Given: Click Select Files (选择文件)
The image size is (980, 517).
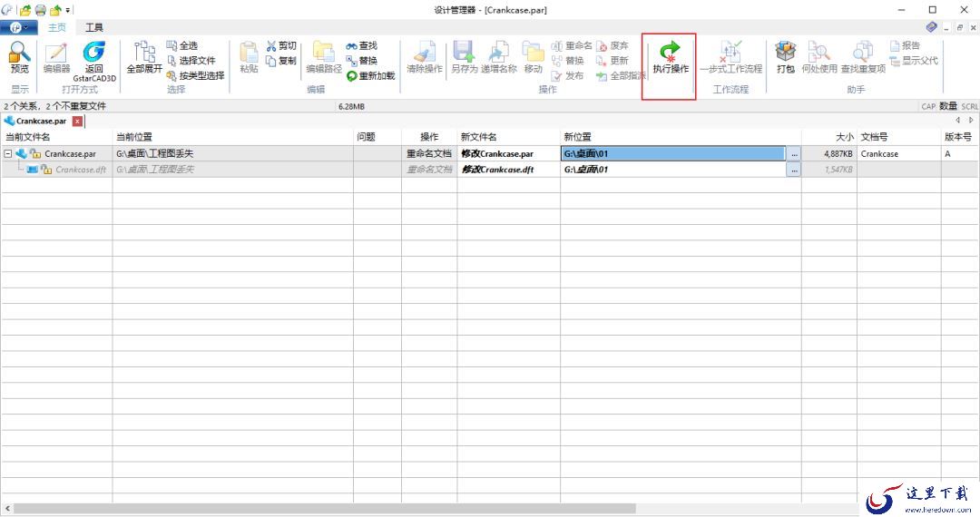Looking at the screenshot, I should [191, 61].
